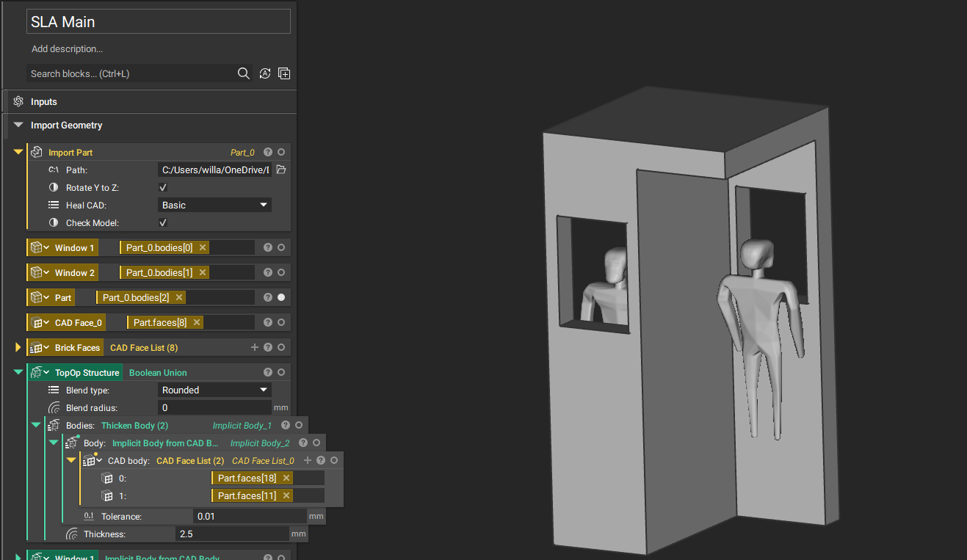
Task: Click the CAD face icon for list item 1
Action: [106, 495]
